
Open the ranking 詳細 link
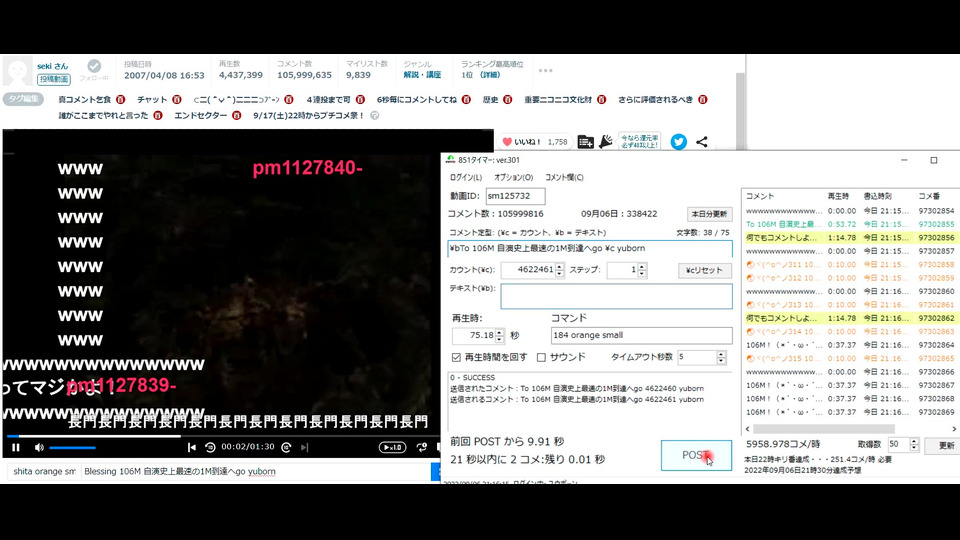point(490,75)
